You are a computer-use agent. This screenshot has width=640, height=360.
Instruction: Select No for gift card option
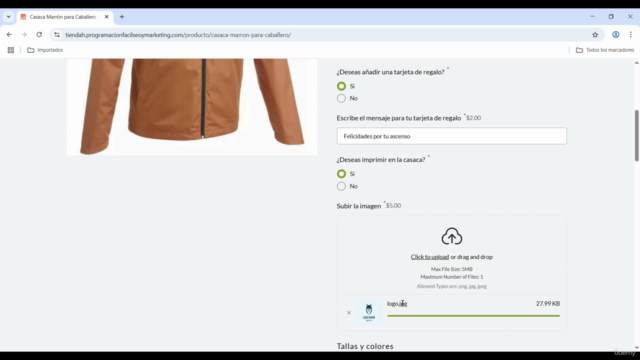point(341,98)
